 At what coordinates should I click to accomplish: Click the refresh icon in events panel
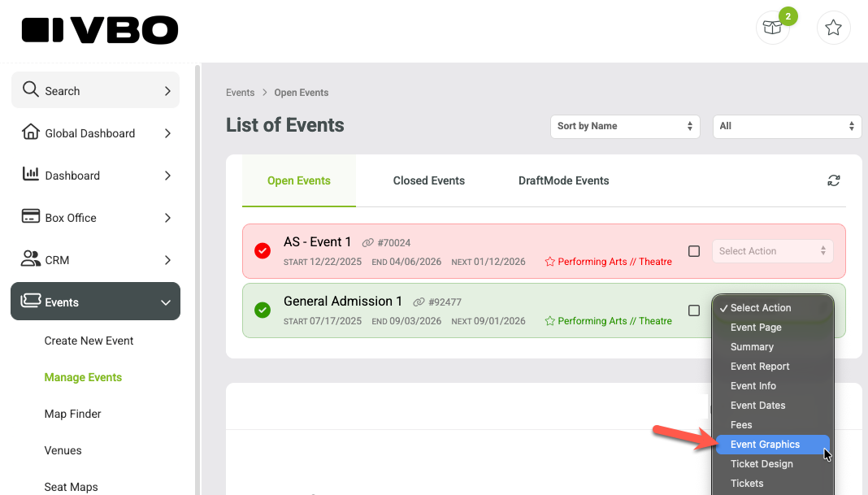(x=834, y=180)
